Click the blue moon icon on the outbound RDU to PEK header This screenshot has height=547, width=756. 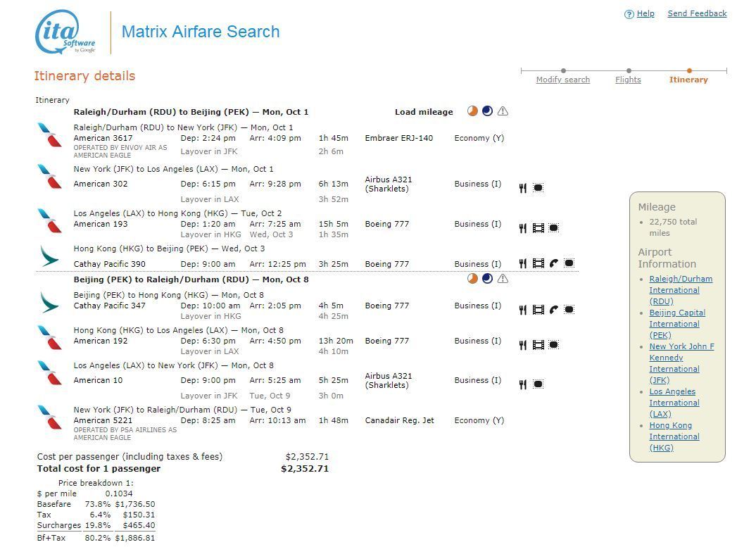click(x=487, y=111)
